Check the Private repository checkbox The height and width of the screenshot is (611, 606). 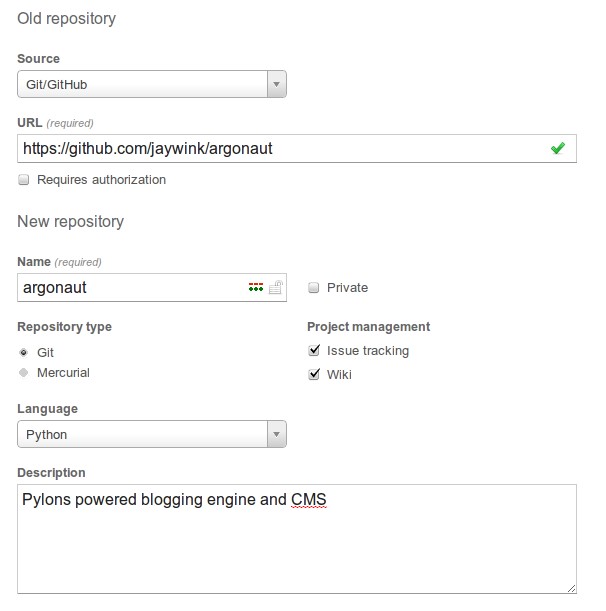[313, 288]
